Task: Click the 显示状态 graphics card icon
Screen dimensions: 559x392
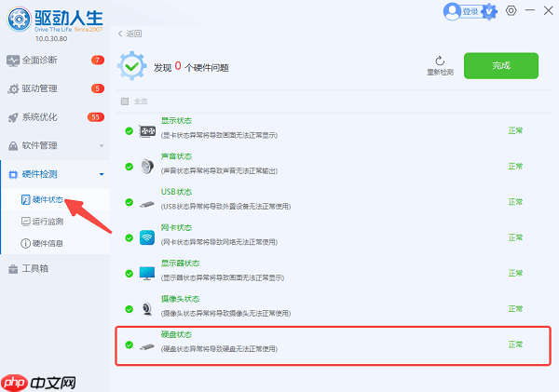Action: (x=147, y=131)
